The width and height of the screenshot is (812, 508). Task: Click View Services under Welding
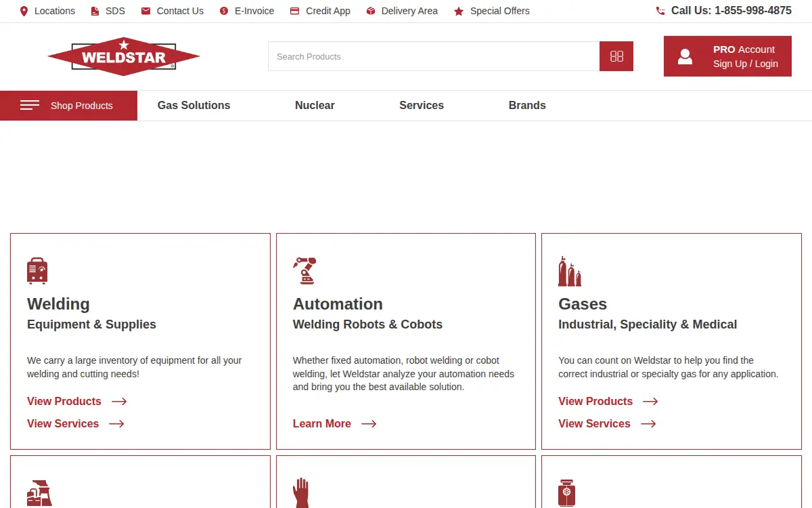coord(63,424)
